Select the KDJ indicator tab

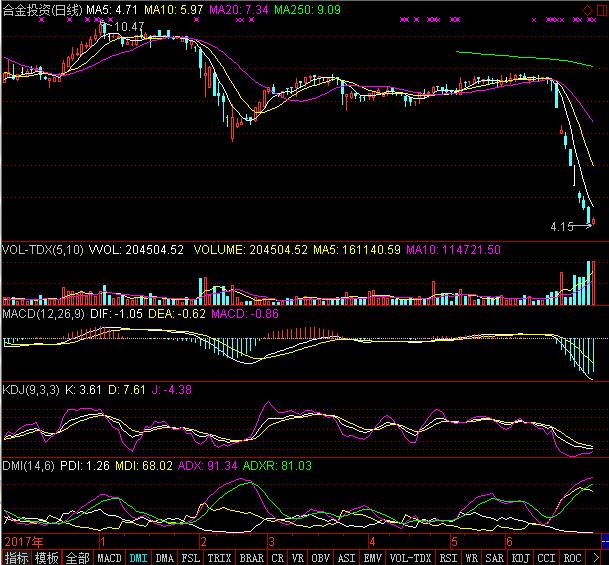click(520, 558)
